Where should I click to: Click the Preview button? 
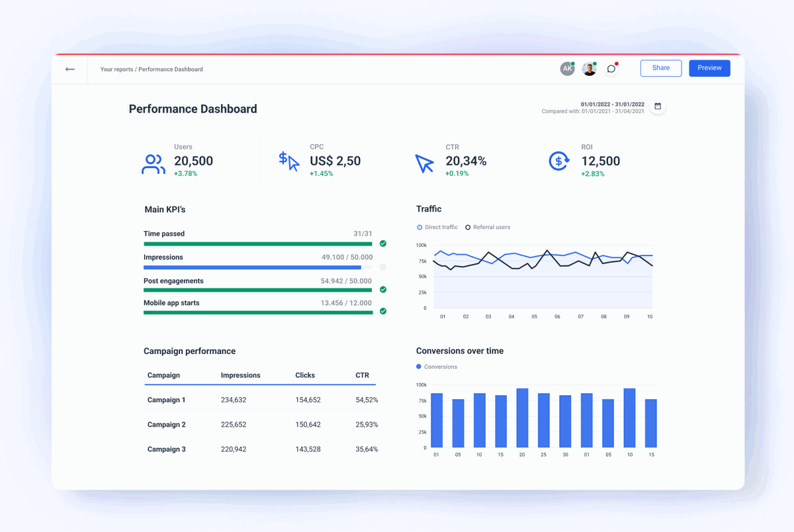click(709, 68)
